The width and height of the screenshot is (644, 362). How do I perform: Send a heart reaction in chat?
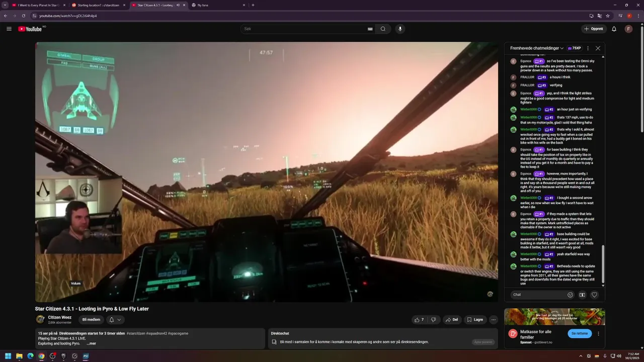coord(594,295)
